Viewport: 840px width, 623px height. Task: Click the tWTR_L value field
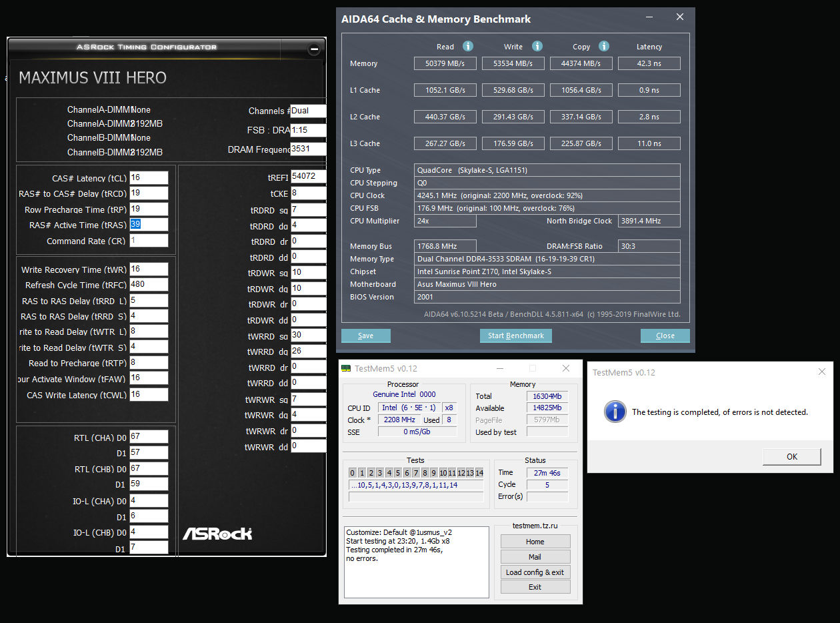149,332
